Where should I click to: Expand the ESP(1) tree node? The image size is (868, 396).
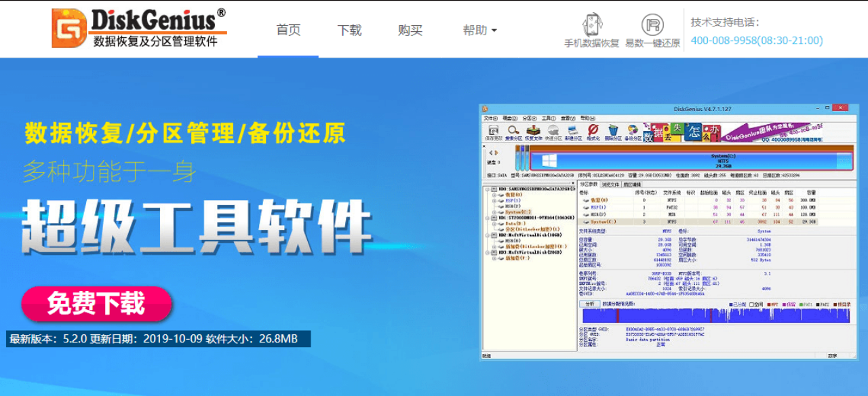[494, 201]
